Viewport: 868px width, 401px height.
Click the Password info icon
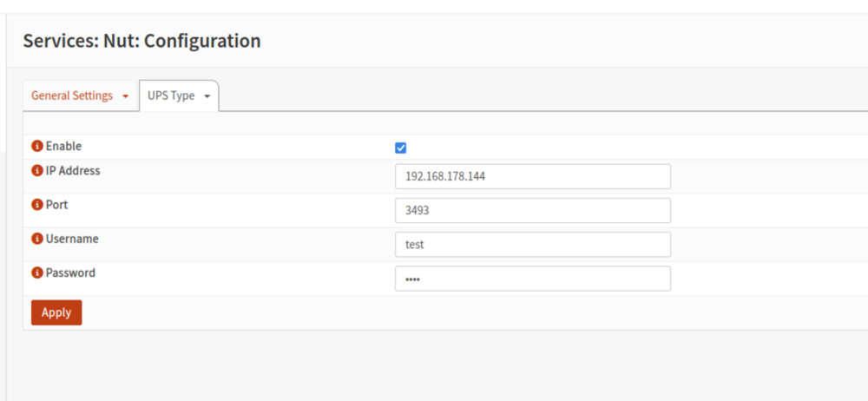37,273
